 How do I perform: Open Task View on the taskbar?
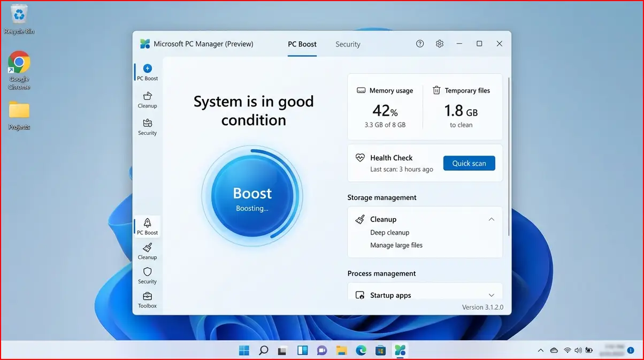[282, 350]
